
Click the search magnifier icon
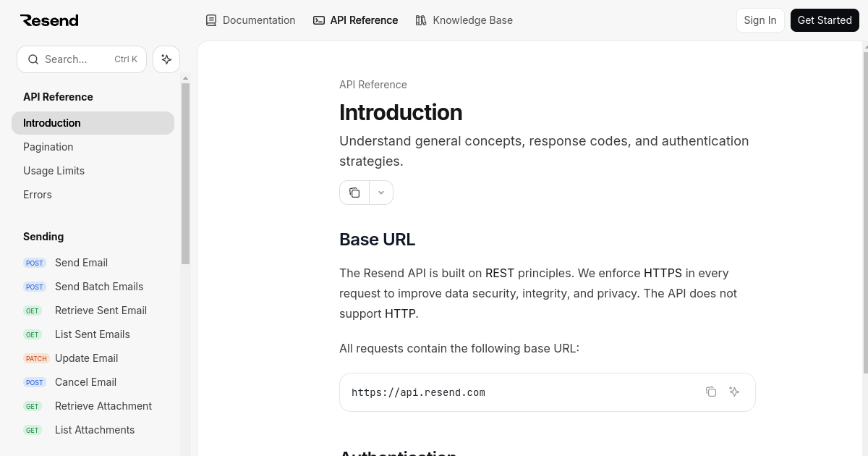tap(33, 59)
